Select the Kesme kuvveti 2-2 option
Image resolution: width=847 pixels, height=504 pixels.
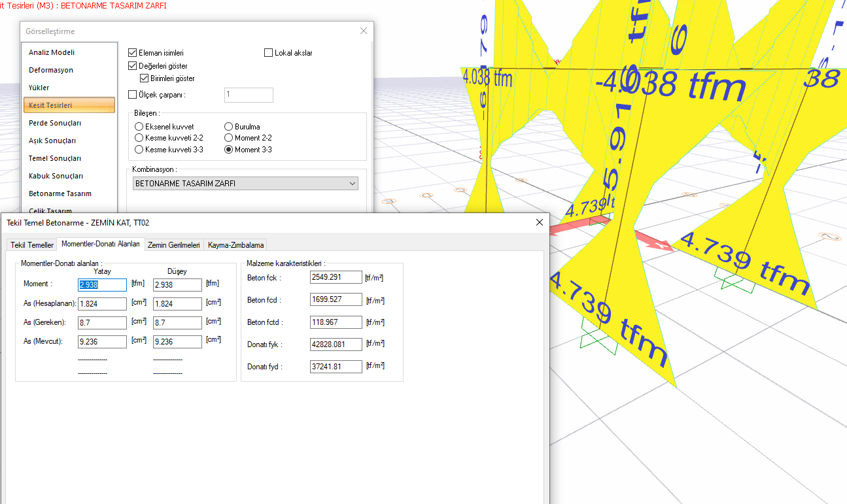click(x=139, y=138)
